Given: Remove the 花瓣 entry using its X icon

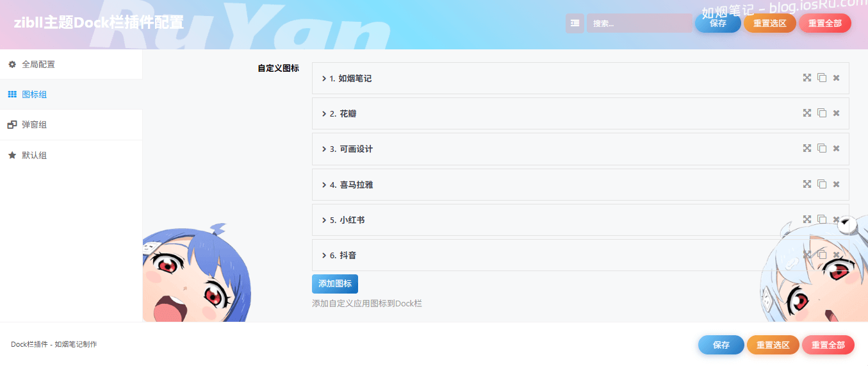Looking at the screenshot, I should pyautogui.click(x=836, y=113).
